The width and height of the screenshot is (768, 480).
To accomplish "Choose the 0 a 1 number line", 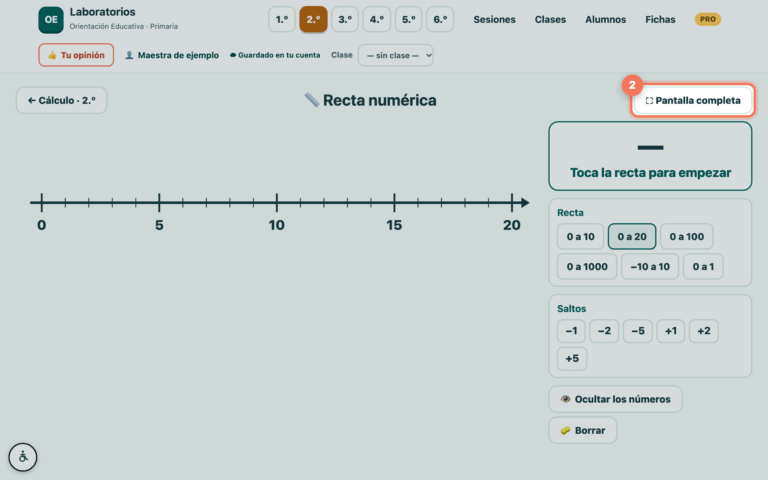I will click(703, 266).
